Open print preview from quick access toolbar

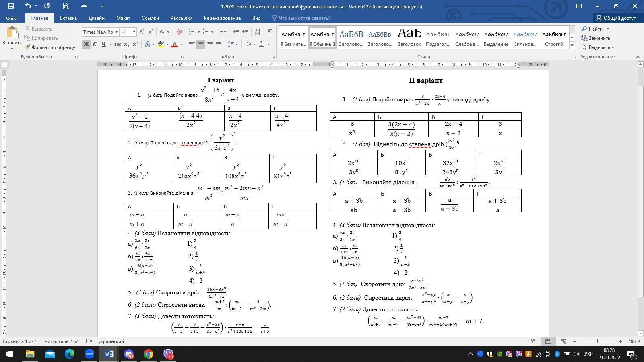66,6
